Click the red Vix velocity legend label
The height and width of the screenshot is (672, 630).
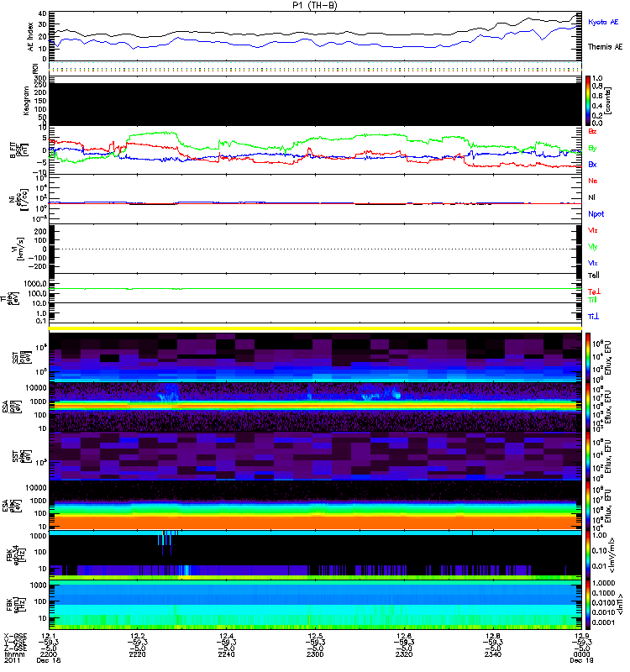click(x=592, y=230)
